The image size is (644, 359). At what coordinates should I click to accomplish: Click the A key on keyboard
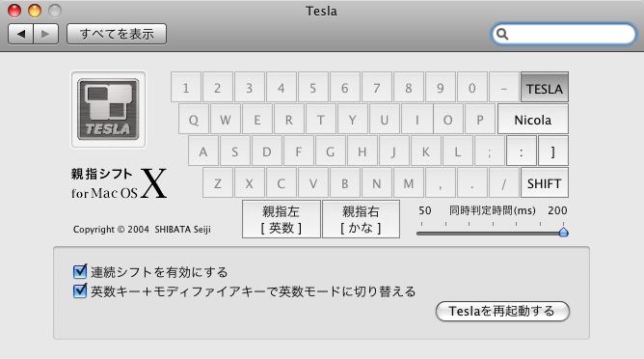pyautogui.click(x=203, y=152)
